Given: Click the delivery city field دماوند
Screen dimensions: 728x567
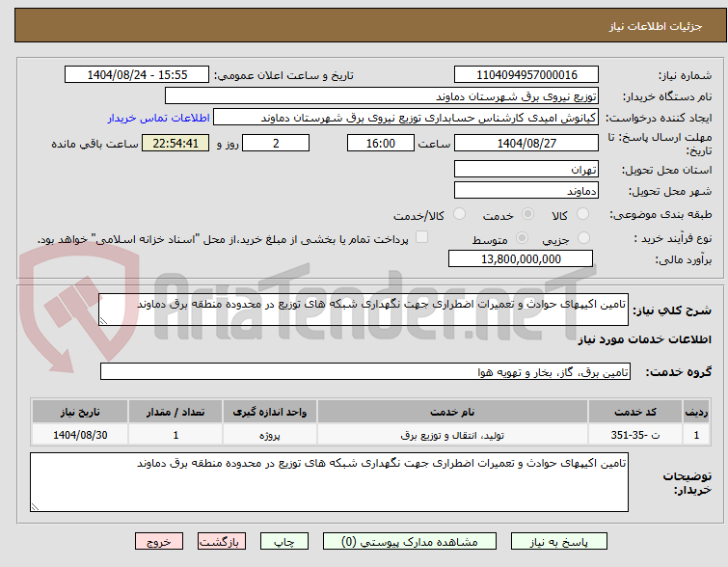Looking at the screenshot, I should [526, 190].
